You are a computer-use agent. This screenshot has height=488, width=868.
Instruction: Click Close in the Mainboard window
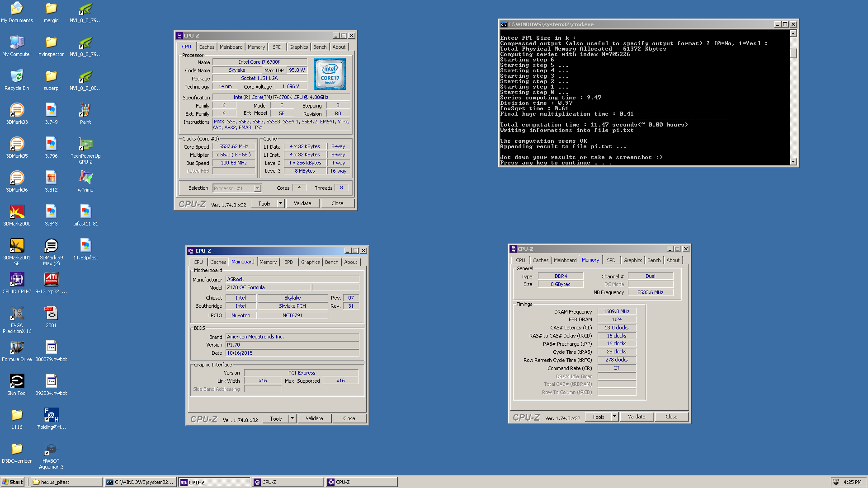coord(349,418)
